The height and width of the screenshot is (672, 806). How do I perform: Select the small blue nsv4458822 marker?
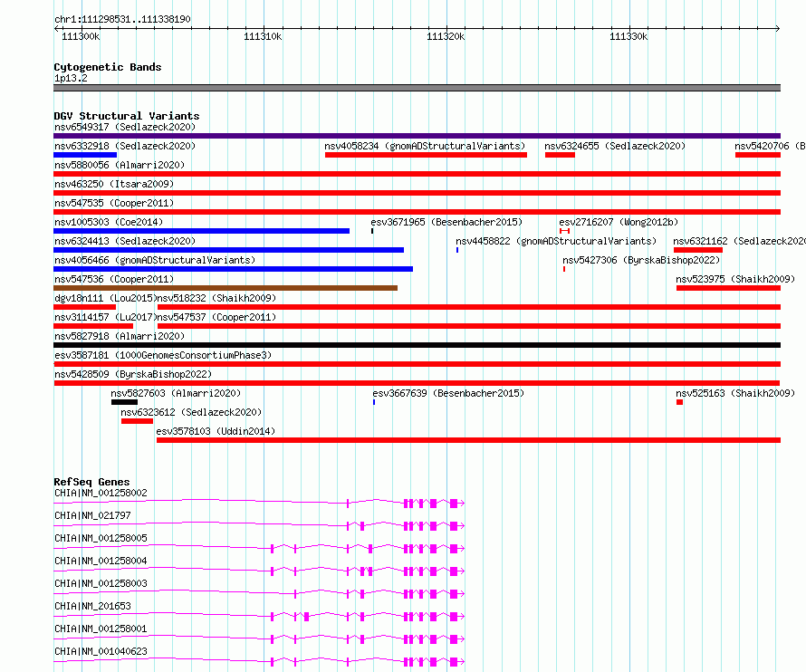tap(457, 250)
